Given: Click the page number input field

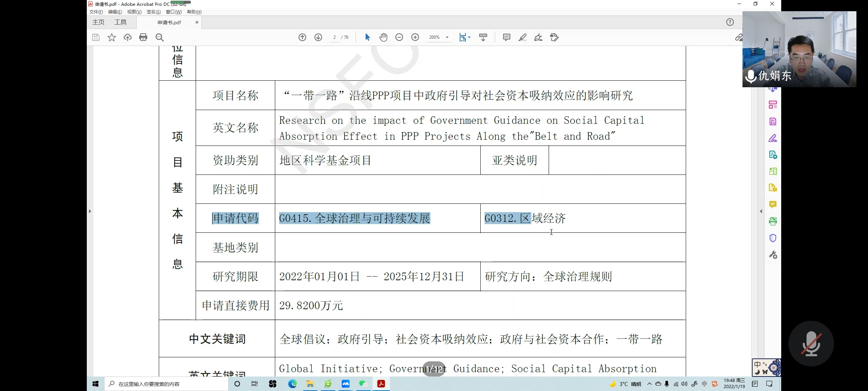Looking at the screenshot, I should 335,37.
